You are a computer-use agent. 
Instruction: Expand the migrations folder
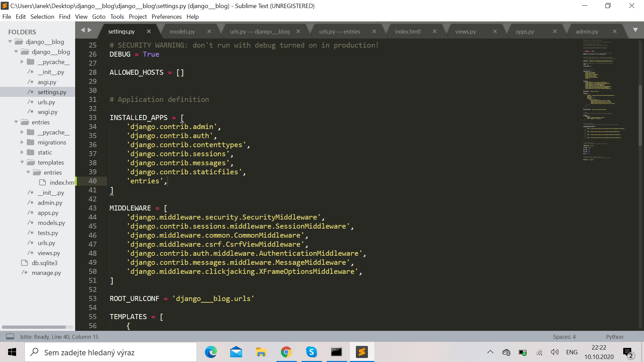[x=22, y=142]
